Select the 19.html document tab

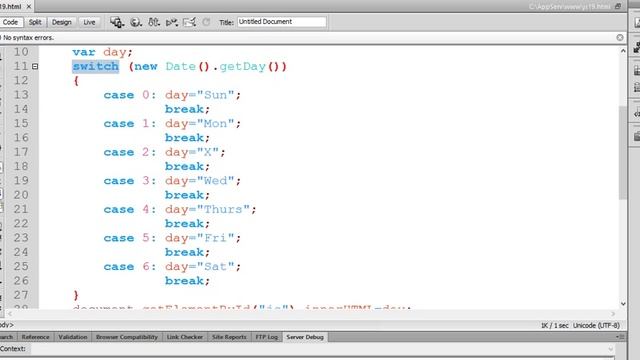(11, 7)
